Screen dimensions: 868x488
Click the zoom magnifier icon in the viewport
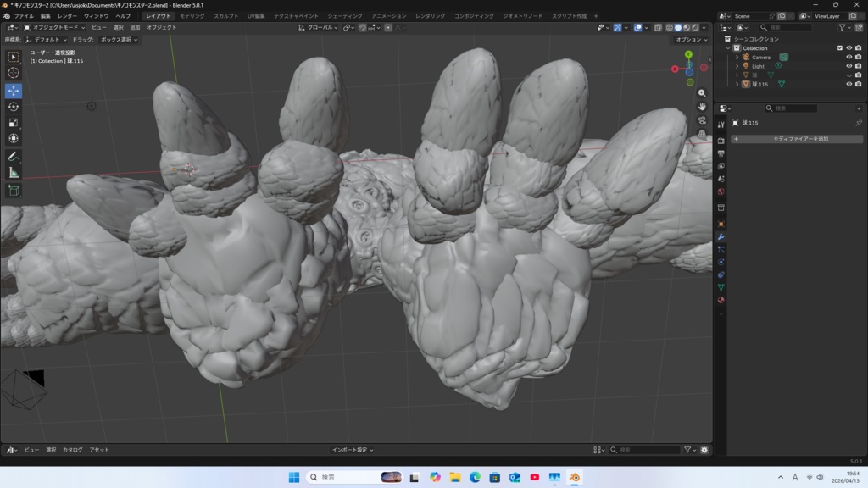point(703,93)
